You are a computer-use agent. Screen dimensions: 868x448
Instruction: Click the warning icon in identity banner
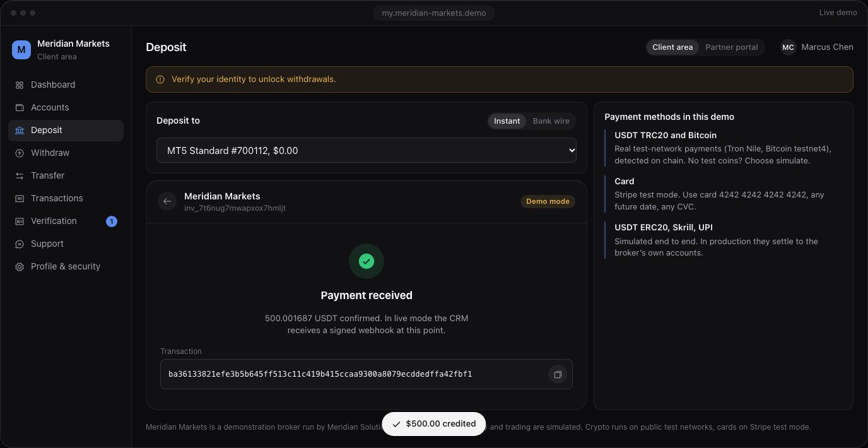160,80
